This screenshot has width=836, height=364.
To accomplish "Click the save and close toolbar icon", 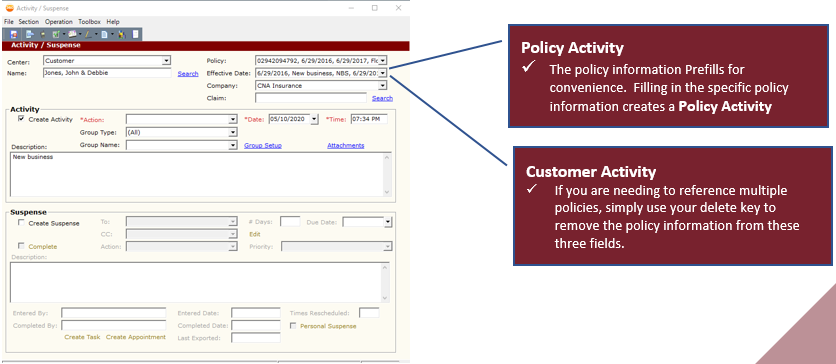I will point(14,34).
